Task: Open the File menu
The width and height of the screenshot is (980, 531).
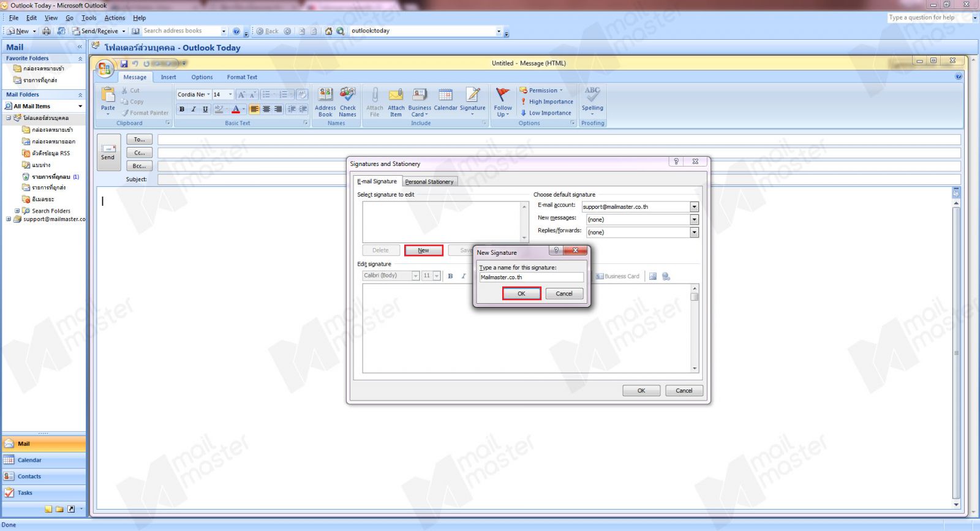Action: tap(13, 18)
